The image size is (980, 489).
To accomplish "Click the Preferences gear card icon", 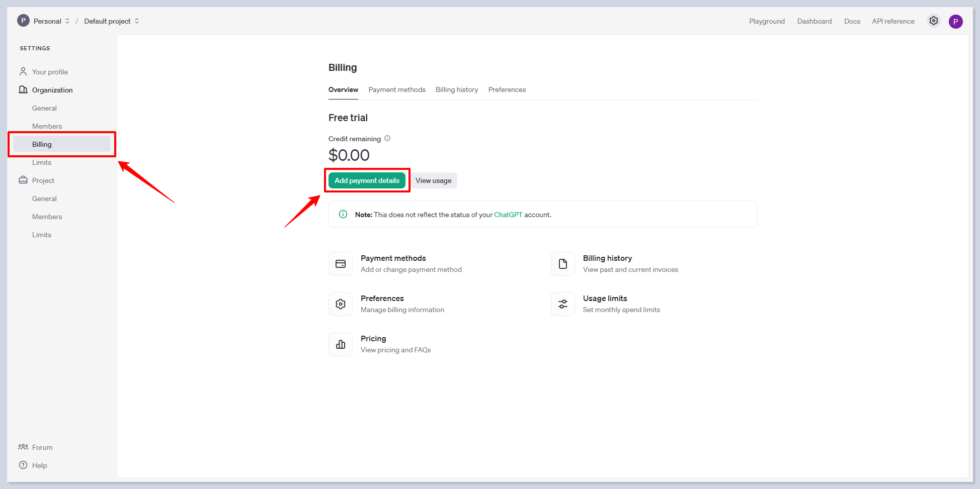I will pyautogui.click(x=341, y=304).
